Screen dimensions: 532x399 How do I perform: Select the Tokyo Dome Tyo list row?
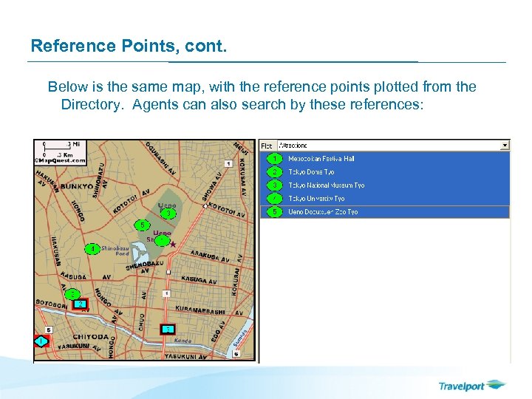pyautogui.click(x=385, y=172)
